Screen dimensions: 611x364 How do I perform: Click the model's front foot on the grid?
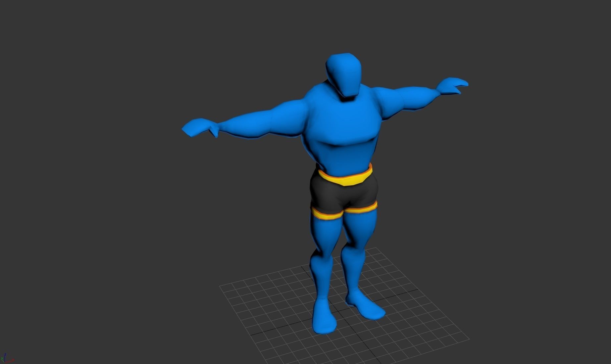click(x=324, y=316)
